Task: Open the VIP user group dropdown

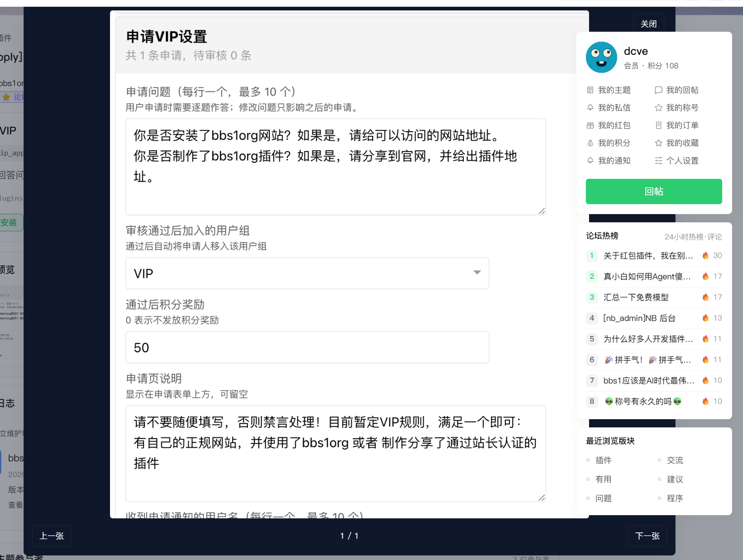Action: (x=307, y=273)
